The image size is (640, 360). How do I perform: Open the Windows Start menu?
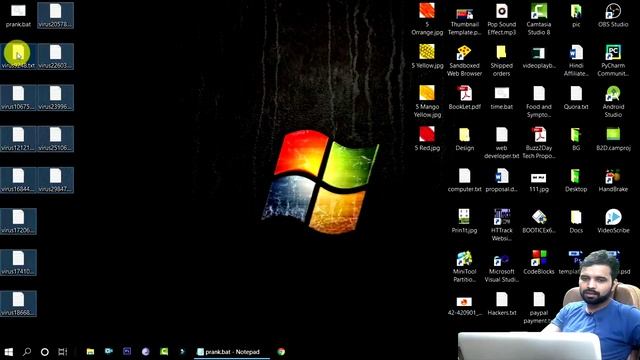point(9,351)
